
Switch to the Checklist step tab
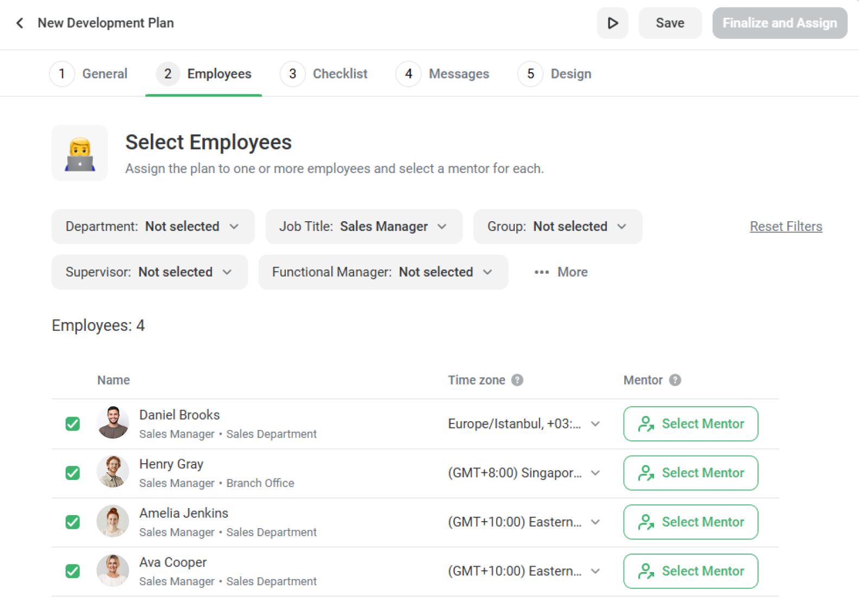coord(324,74)
